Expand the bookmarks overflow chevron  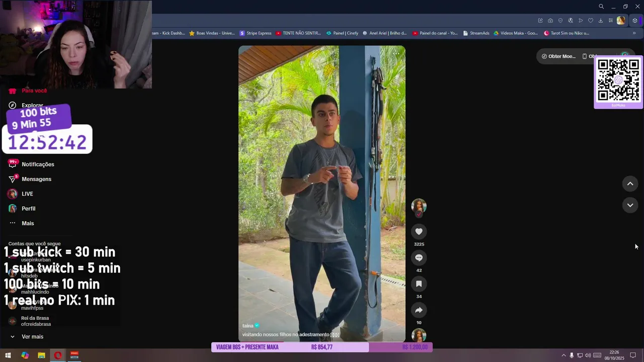point(634,33)
